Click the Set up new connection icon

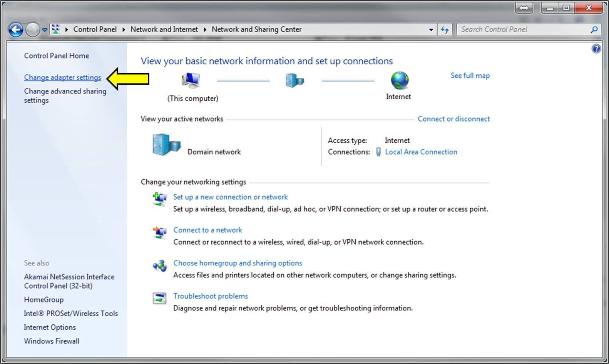click(x=159, y=199)
